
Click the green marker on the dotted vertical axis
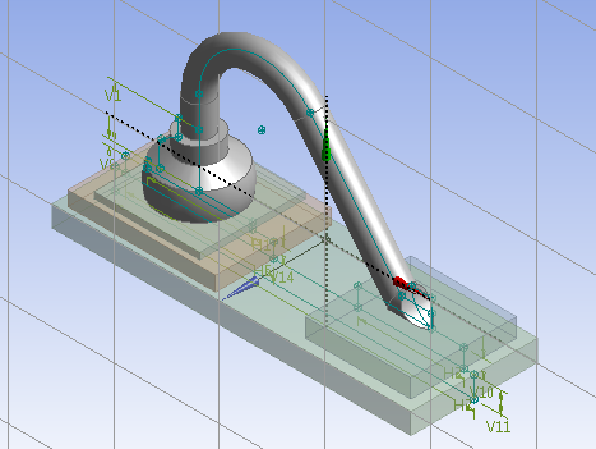point(327,149)
